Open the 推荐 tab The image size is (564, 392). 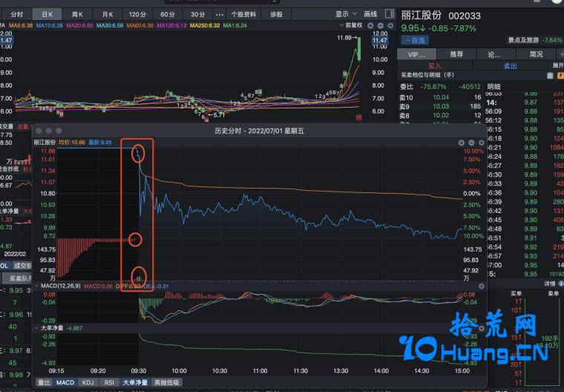[456, 54]
